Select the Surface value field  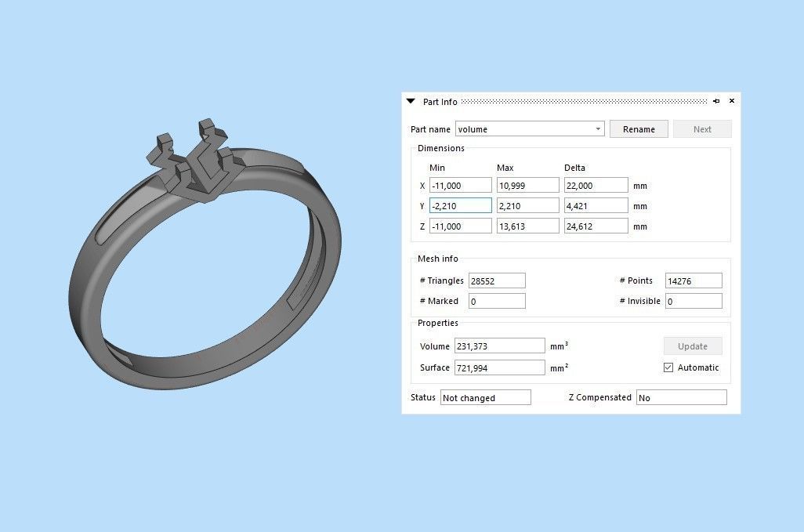(499, 367)
